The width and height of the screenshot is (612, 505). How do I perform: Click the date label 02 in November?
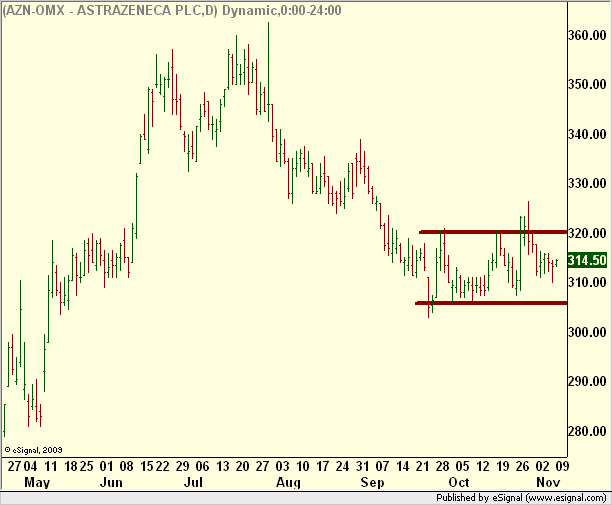click(x=543, y=466)
